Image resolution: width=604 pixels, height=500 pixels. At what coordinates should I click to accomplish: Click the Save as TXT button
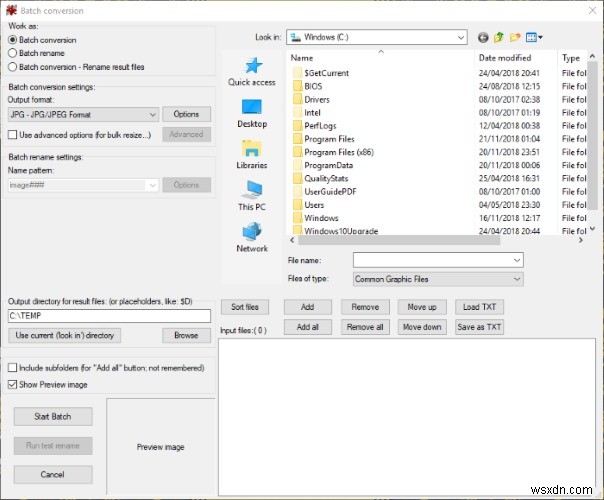click(x=480, y=327)
